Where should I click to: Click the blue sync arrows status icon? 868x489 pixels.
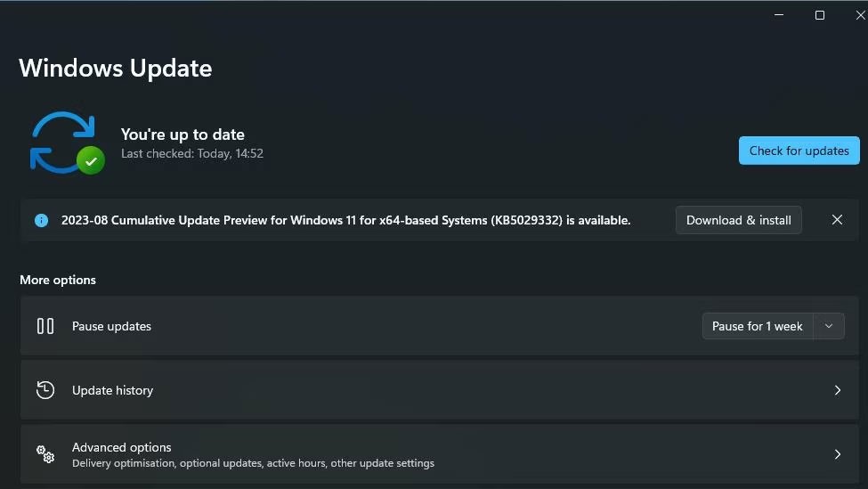pos(62,141)
